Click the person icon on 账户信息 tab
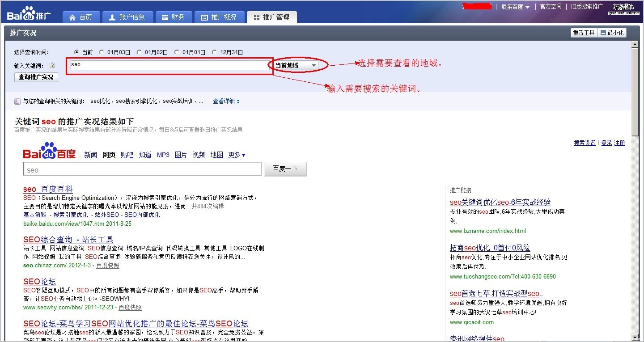 tap(112, 17)
